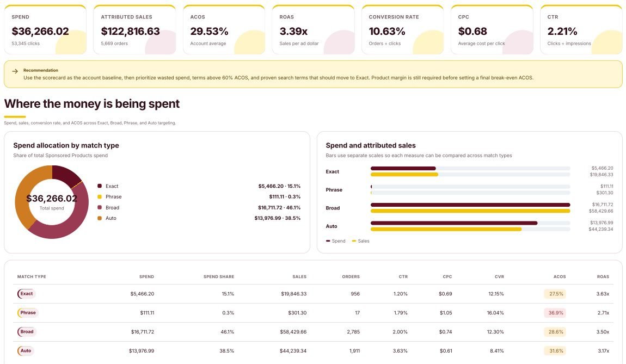Click the arrow icon beside Recommendation
The image size is (626, 364).
[x=15, y=71]
